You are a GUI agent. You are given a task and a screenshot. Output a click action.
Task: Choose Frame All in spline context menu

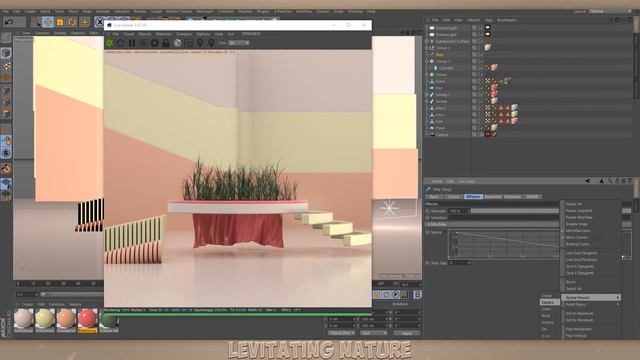pyautogui.click(x=573, y=204)
